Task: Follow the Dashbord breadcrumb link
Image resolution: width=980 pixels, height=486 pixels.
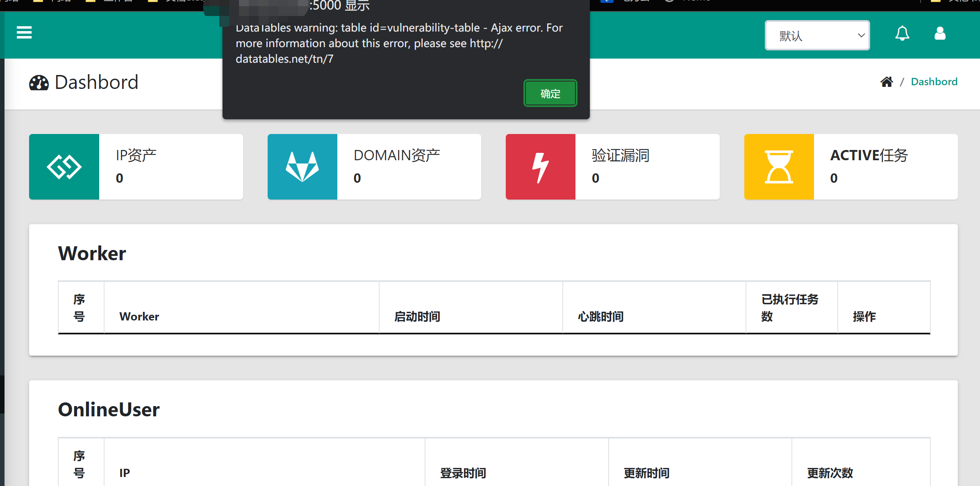Action: (934, 81)
